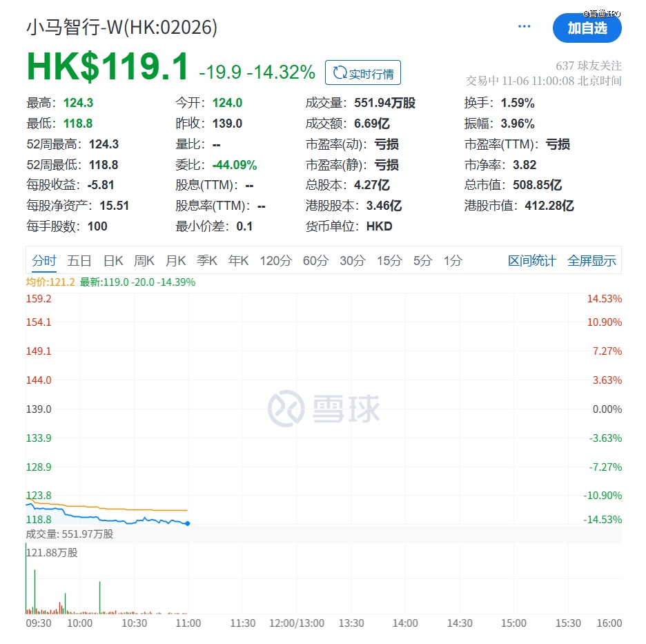Click the blue latest price dot on chart
The image size is (646, 644).
click(x=188, y=524)
